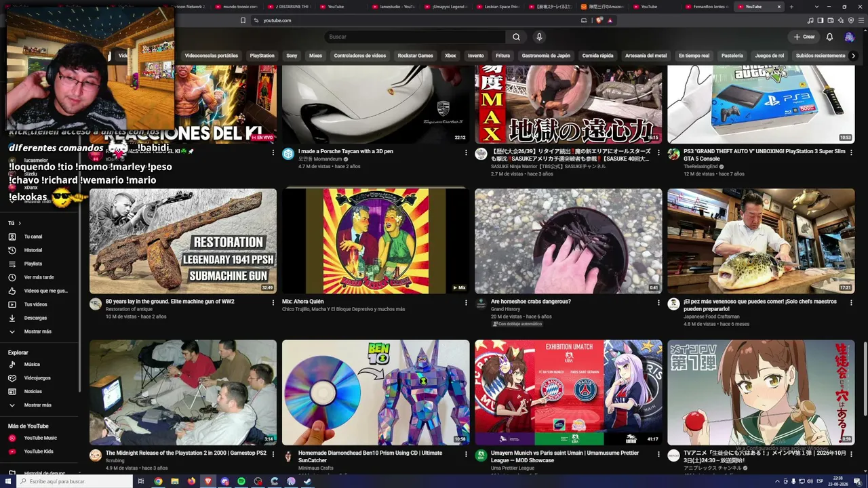This screenshot has width=868, height=488.
Task: Bookmark this page in address bar
Action: pos(243,20)
